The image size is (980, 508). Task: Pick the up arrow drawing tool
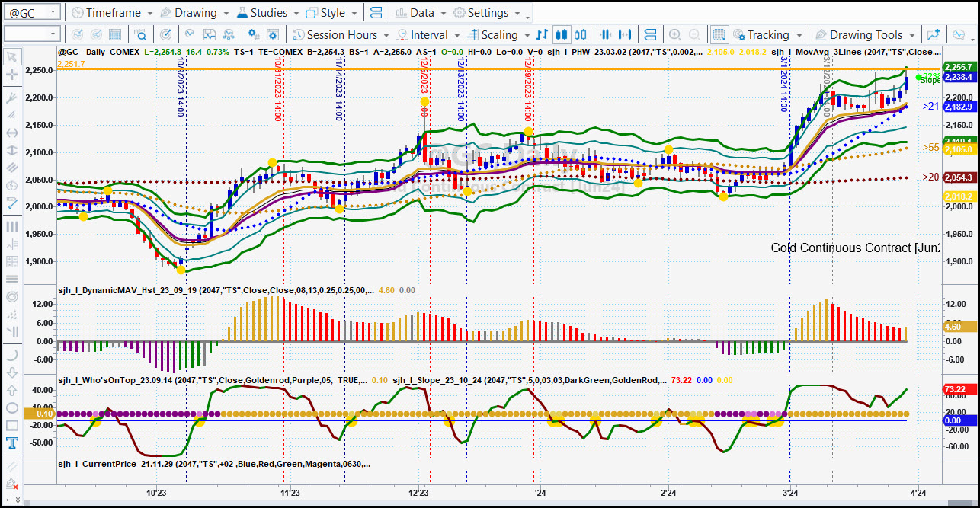11,390
